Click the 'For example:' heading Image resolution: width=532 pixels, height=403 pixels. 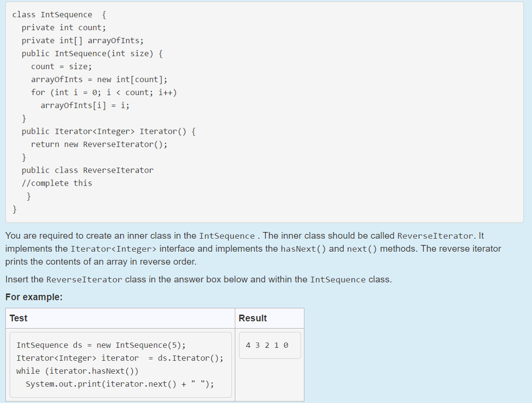click(x=34, y=297)
